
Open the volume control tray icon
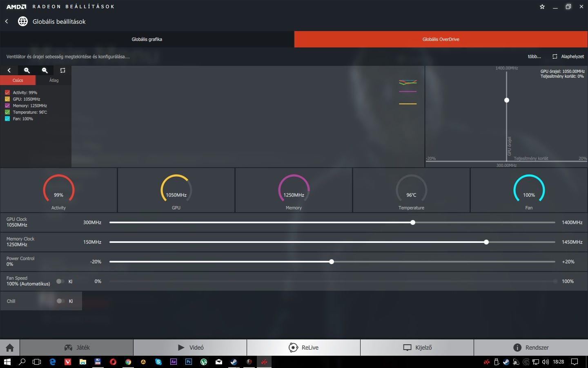pyautogui.click(x=545, y=362)
